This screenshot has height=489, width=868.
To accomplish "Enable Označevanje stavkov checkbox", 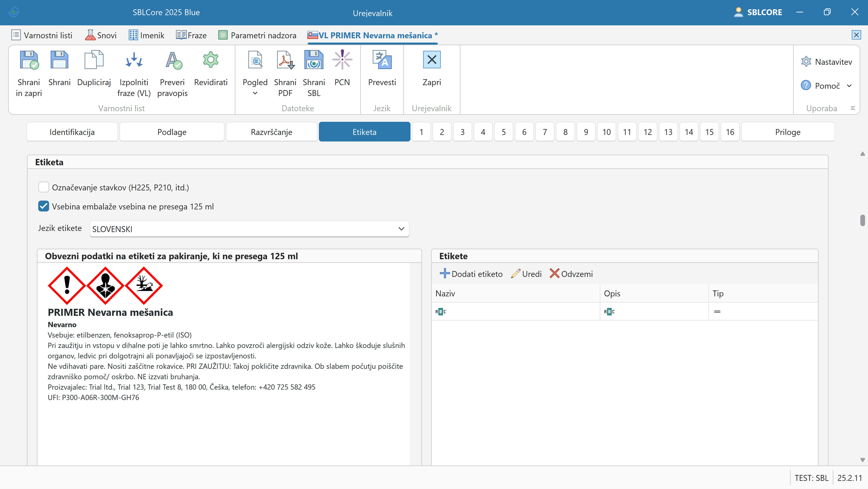I will coord(43,187).
